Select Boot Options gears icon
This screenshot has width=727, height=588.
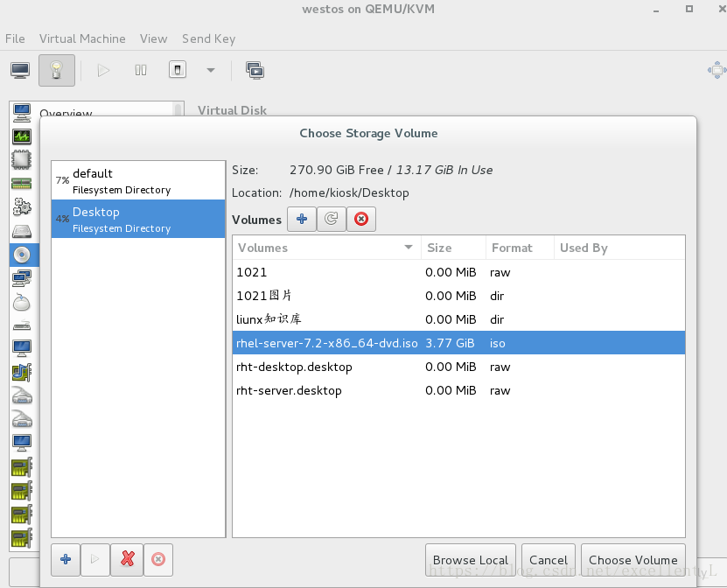click(x=22, y=207)
